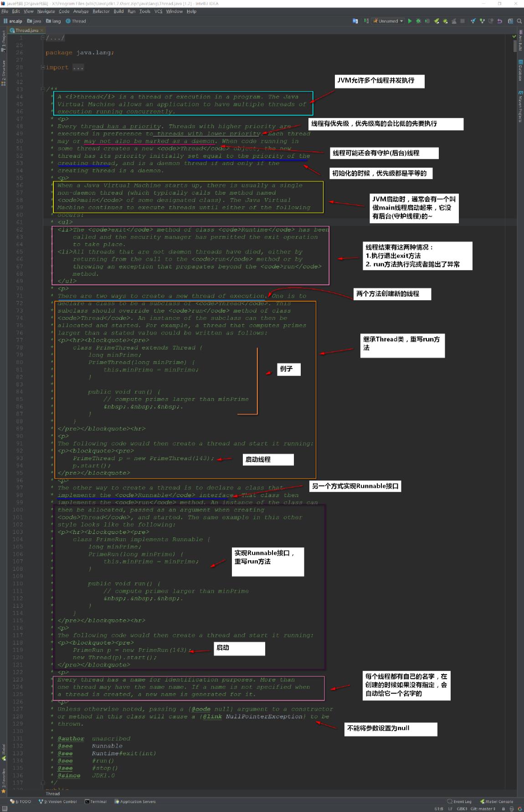Click the Search Everywhere magnifier icon
Screen dimensions: 524x812
[519, 21]
